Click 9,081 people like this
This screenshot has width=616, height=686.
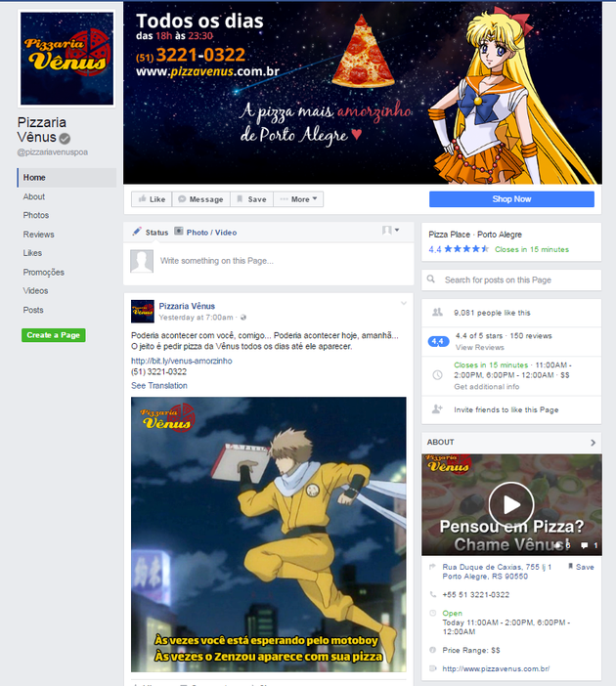(492, 313)
